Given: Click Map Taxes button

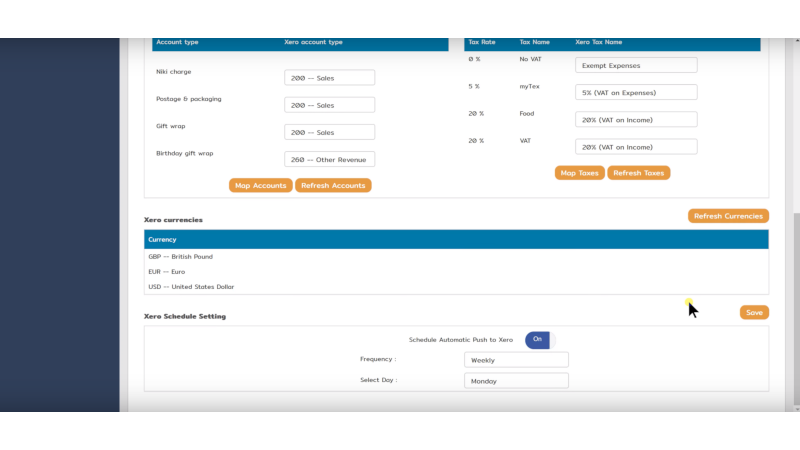Looking at the screenshot, I should tap(579, 173).
